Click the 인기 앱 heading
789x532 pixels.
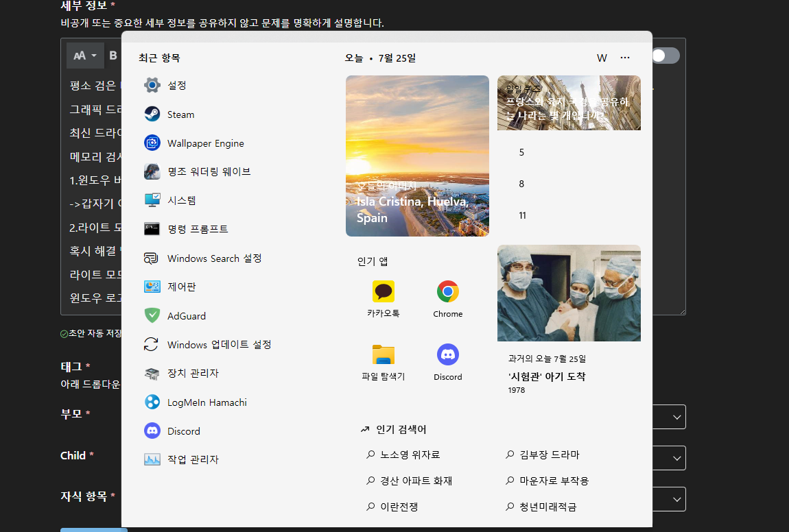(x=373, y=261)
